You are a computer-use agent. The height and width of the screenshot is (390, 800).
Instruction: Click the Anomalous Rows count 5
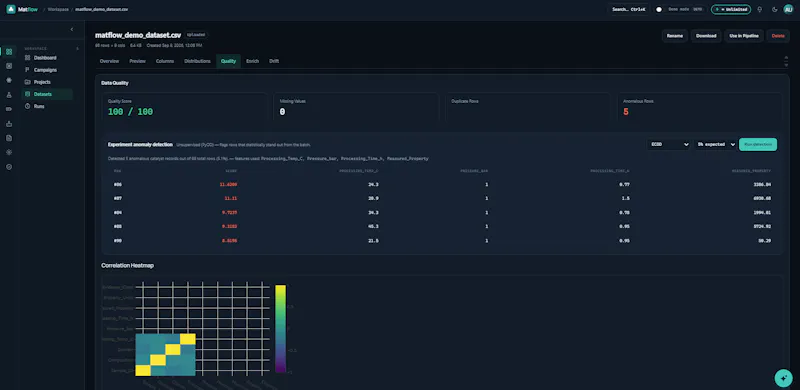626,112
